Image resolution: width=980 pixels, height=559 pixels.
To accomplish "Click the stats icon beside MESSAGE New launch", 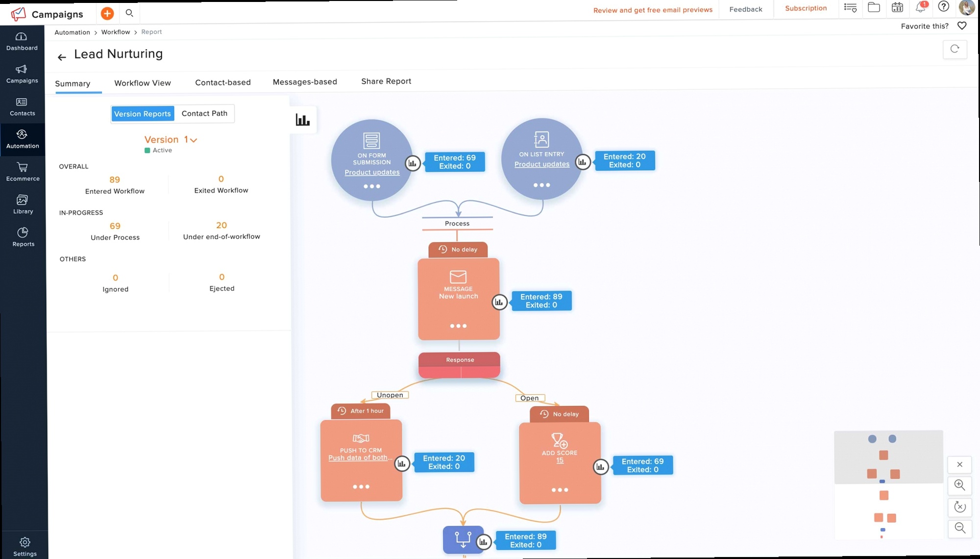I will pyautogui.click(x=499, y=302).
